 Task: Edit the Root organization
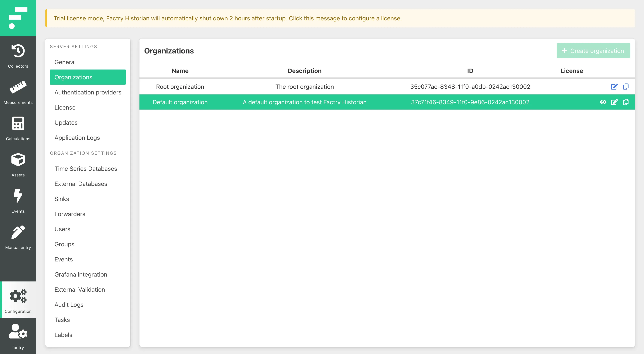pyautogui.click(x=614, y=87)
